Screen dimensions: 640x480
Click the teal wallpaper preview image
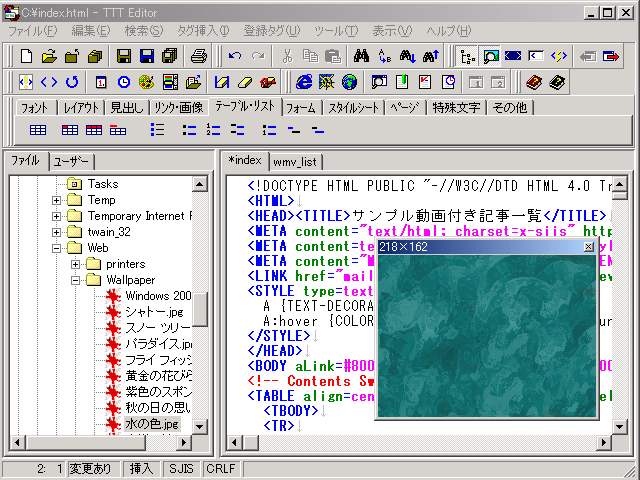[487, 336]
